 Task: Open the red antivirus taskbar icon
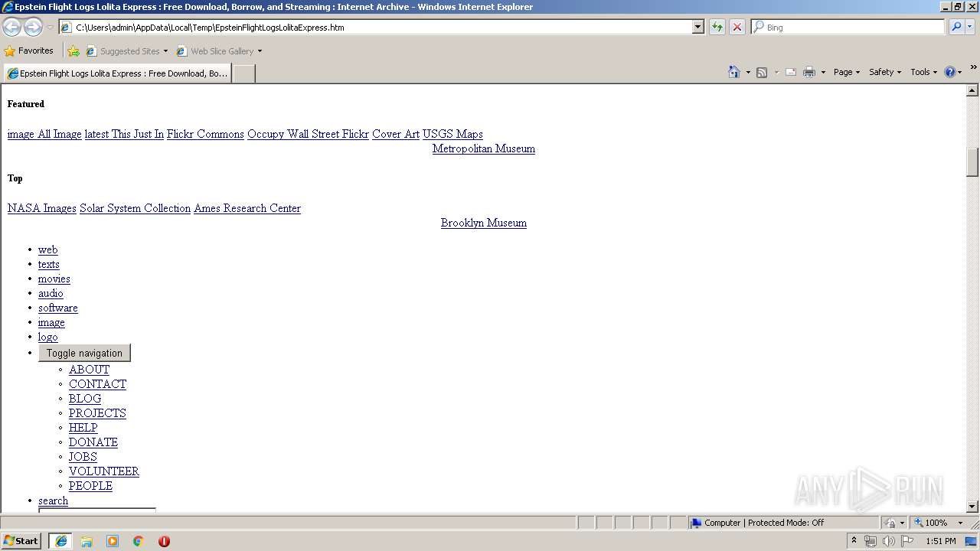pyautogui.click(x=164, y=541)
